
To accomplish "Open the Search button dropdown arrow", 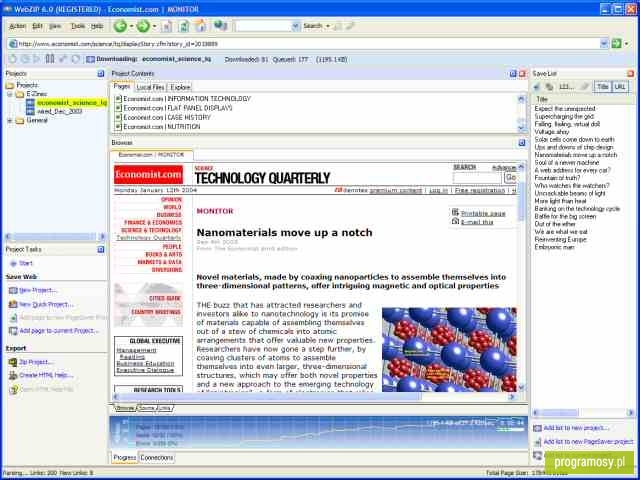I will (x=327, y=26).
